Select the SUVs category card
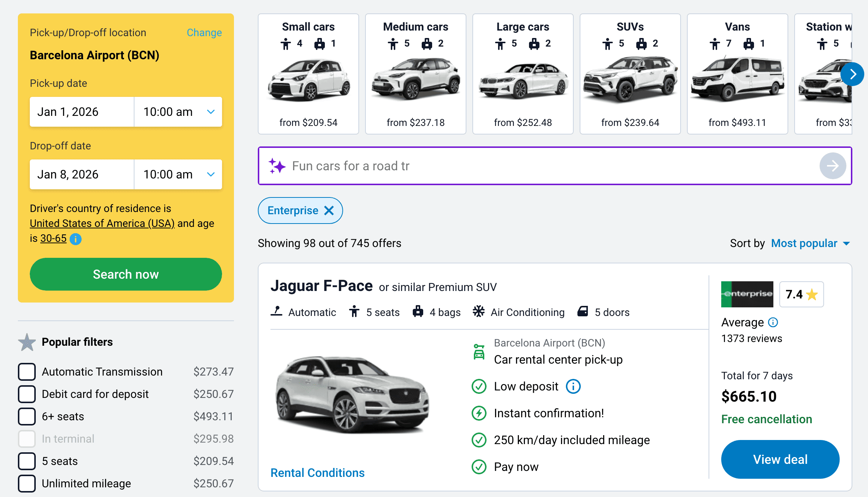Image resolution: width=868 pixels, height=497 pixels. point(630,74)
